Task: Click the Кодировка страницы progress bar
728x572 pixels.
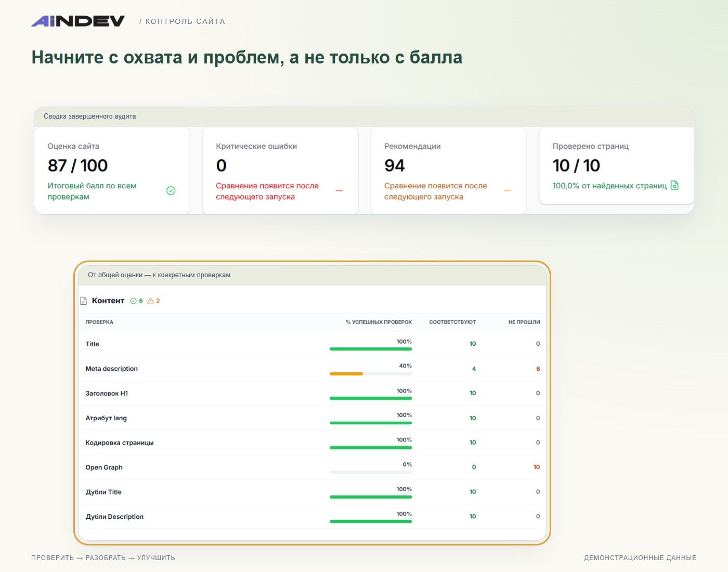Action: 371,448
